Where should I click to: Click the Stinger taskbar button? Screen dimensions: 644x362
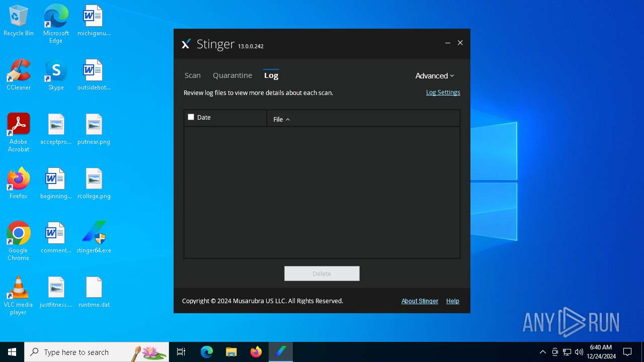coord(281,352)
